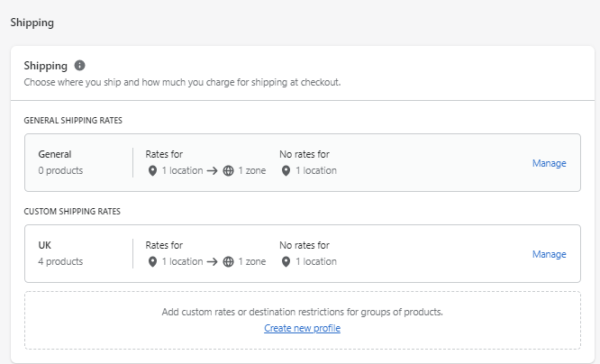
Task: Click the arrow icon in the General row
Action: (x=213, y=170)
